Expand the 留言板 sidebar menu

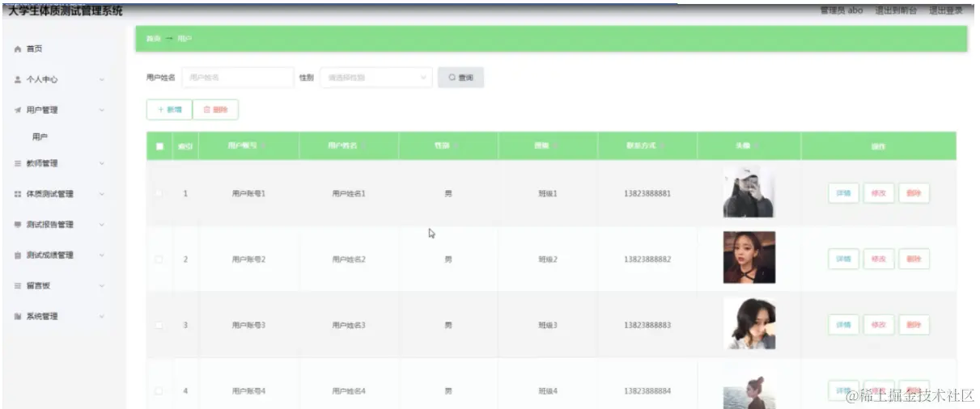[x=101, y=286]
